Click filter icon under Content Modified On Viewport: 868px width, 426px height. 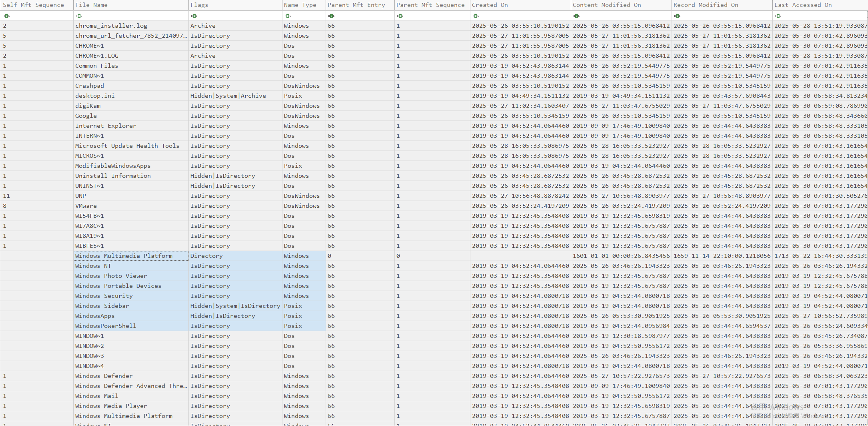[x=576, y=16]
